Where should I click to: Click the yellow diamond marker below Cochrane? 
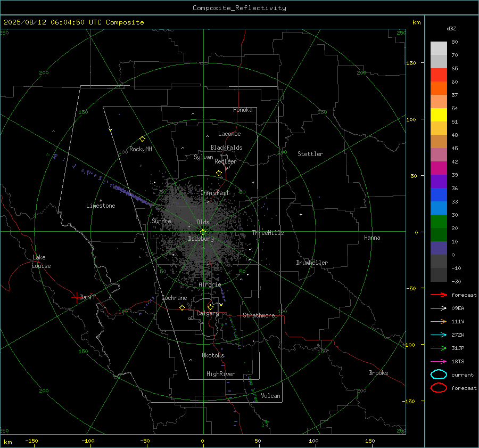coord(182,307)
